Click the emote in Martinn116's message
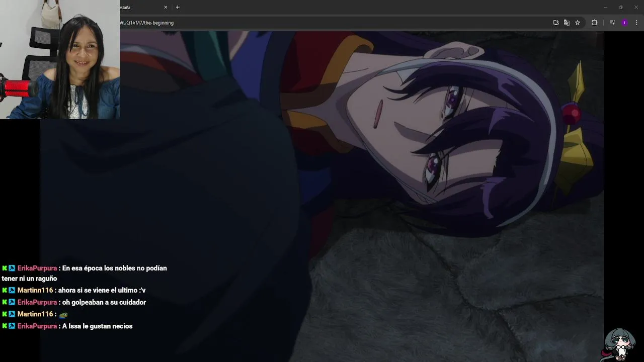Image resolution: width=644 pixels, height=362 pixels. click(63, 315)
